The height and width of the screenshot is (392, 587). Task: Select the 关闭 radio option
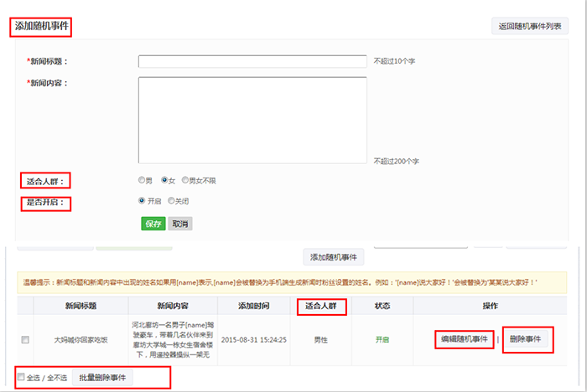pyautogui.click(x=172, y=201)
